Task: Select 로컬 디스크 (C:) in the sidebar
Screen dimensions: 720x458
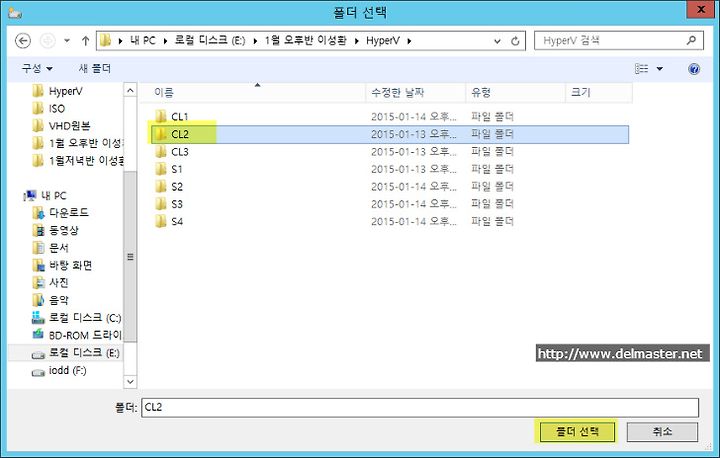Action: (77, 317)
